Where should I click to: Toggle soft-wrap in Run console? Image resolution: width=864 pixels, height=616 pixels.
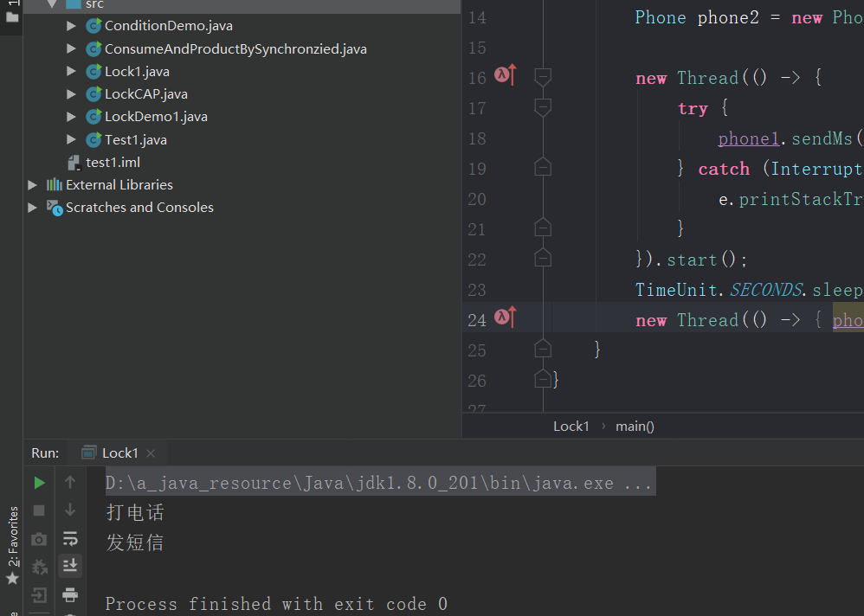(x=70, y=538)
